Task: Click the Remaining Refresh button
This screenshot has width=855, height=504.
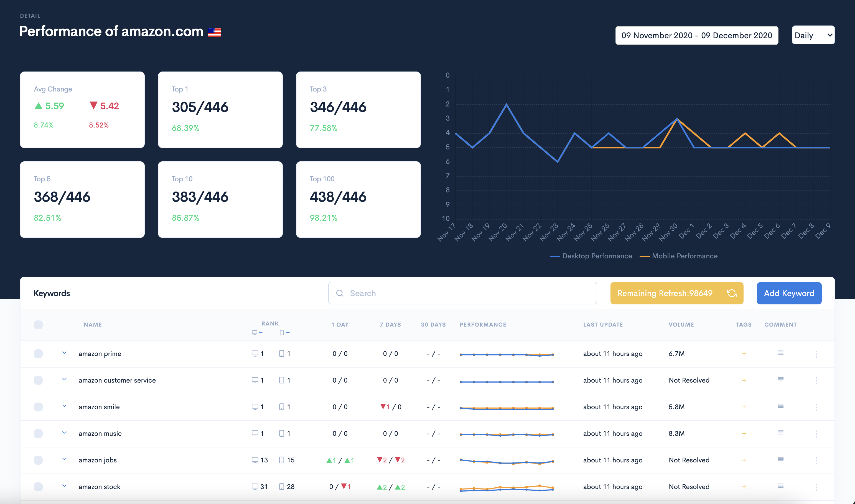Action: [676, 293]
